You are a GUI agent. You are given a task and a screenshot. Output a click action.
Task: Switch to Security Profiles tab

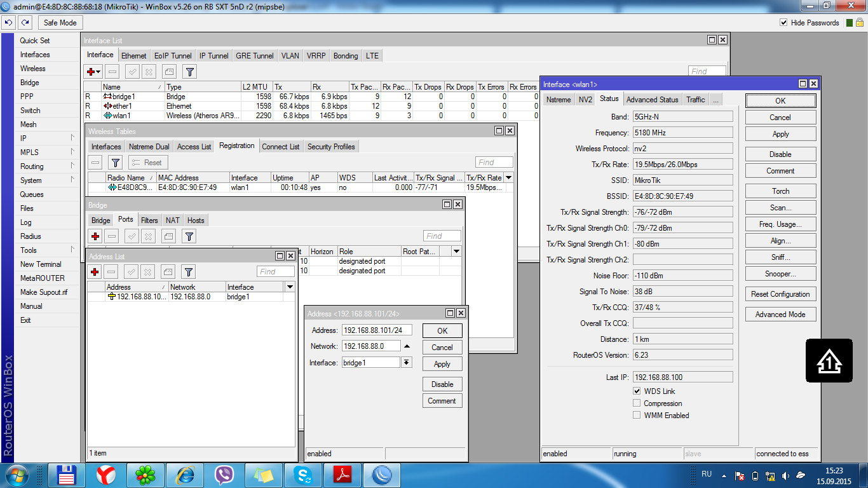[331, 147]
